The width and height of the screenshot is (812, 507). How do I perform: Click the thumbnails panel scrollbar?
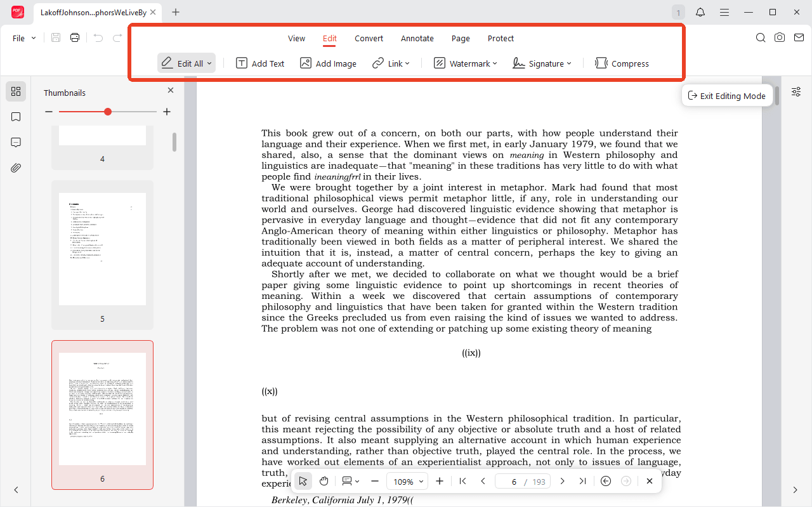point(174,142)
